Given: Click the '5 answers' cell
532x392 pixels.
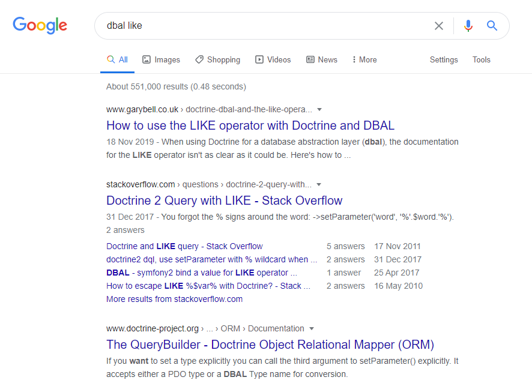Looking at the screenshot, I should pos(346,246).
